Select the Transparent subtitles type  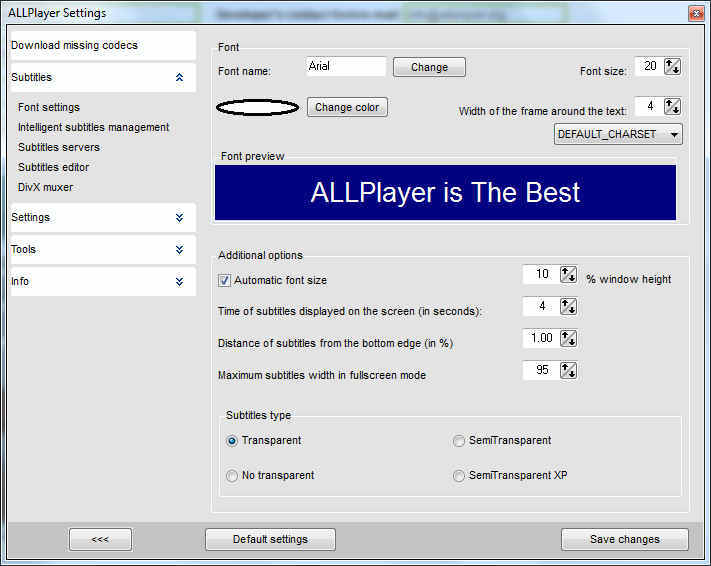232,441
